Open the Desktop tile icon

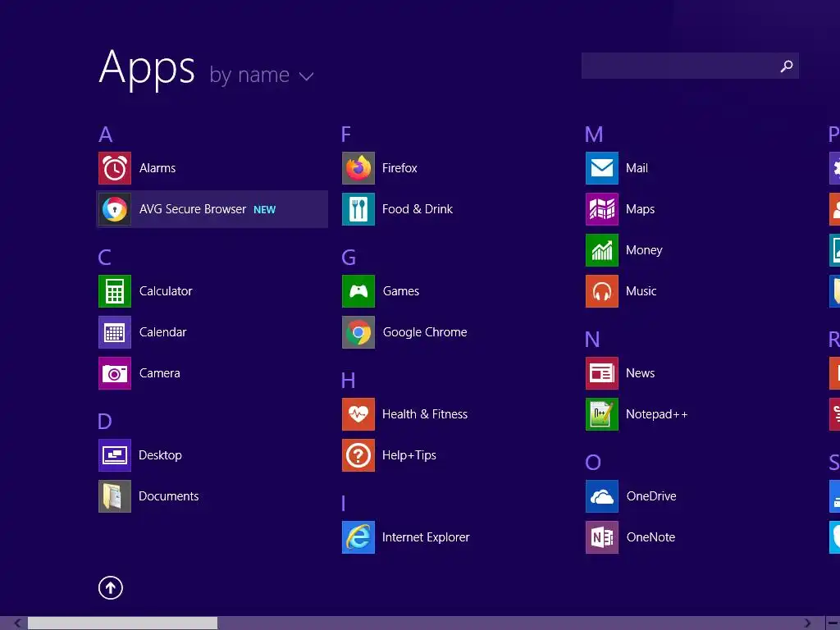coord(115,455)
